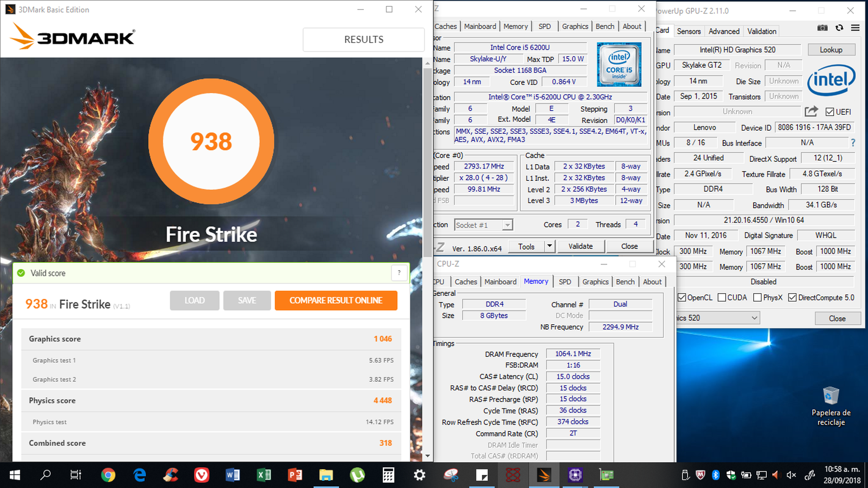868x488 pixels.
Task: Expand Socket #1 dropdown in CPU-Z
Action: 508,225
